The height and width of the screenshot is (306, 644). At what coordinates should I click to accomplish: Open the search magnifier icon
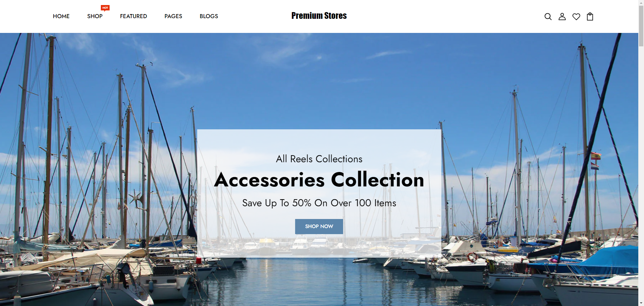pos(548,16)
